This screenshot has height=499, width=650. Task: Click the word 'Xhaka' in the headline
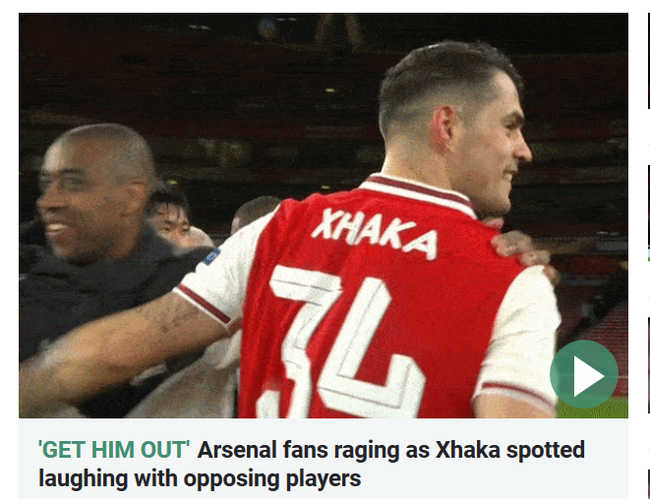(468, 450)
